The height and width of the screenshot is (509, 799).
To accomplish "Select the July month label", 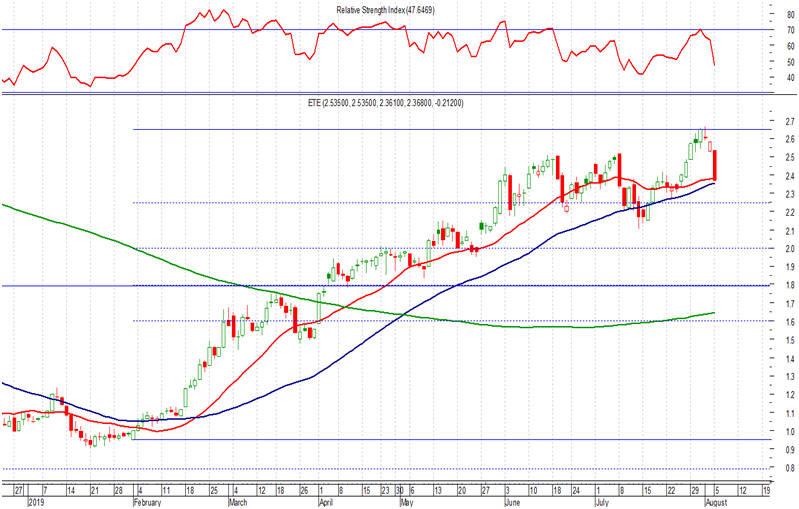I will click(602, 502).
